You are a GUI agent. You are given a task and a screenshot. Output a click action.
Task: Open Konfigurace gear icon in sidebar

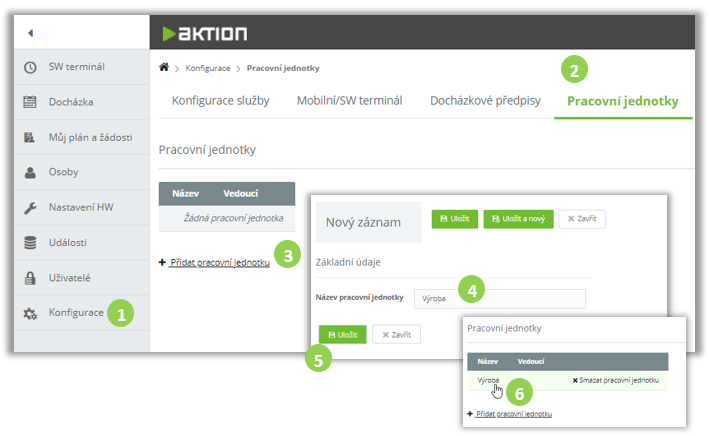(x=30, y=313)
